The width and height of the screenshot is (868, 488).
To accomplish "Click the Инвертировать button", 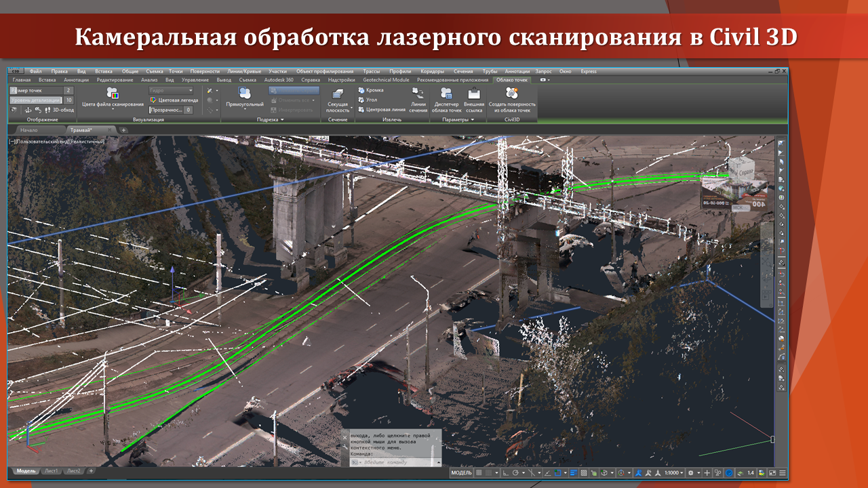I will coord(292,109).
